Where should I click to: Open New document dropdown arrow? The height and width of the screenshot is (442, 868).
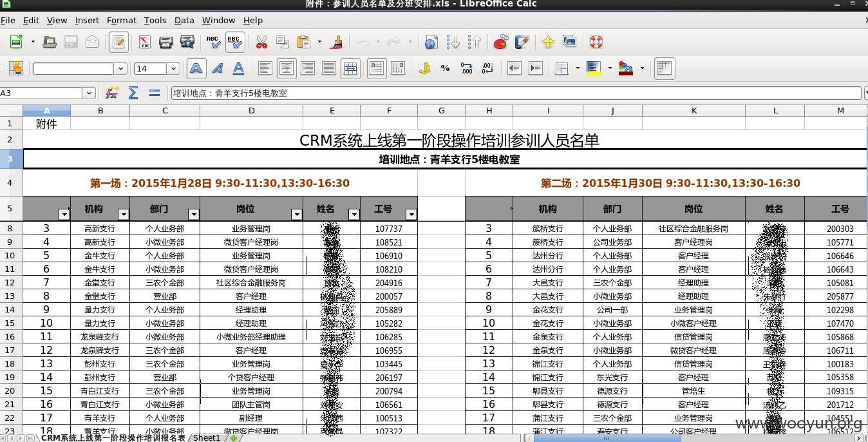tap(33, 43)
